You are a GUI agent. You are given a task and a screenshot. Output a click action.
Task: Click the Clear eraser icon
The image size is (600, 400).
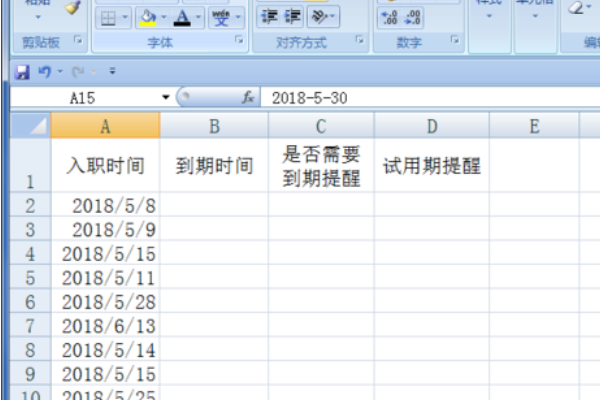pos(576,8)
